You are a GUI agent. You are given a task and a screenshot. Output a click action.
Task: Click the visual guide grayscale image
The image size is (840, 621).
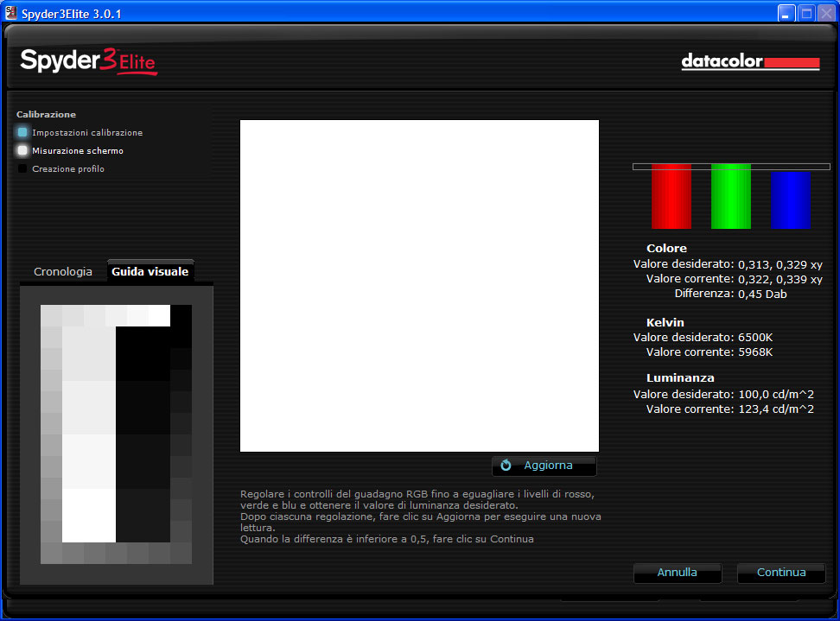pos(117,434)
